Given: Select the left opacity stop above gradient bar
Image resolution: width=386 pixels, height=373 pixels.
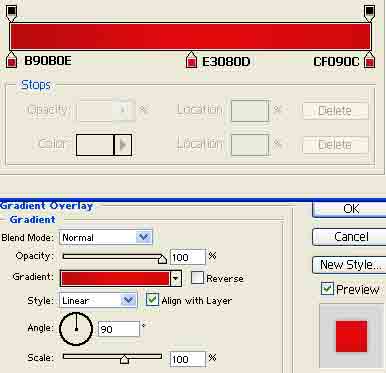Looking at the screenshot, I should pos(12,12).
